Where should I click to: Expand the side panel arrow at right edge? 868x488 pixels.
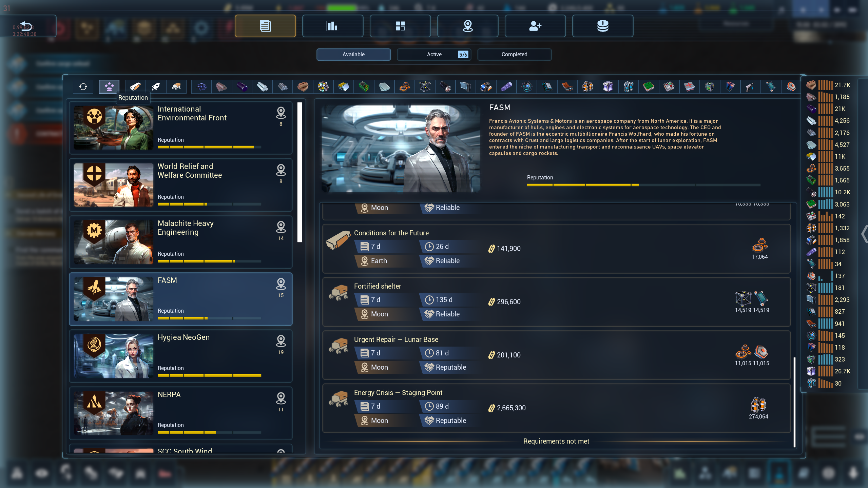coord(864,234)
